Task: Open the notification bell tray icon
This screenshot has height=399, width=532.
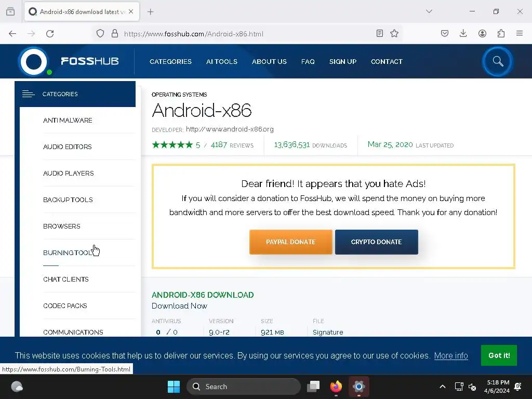Action: (518, 387)
